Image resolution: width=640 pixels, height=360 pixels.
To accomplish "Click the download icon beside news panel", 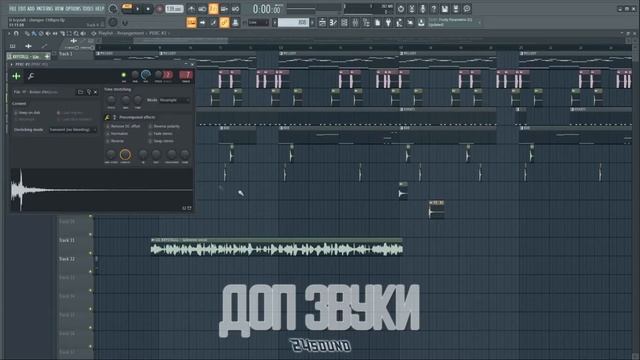I will (421, 23).
